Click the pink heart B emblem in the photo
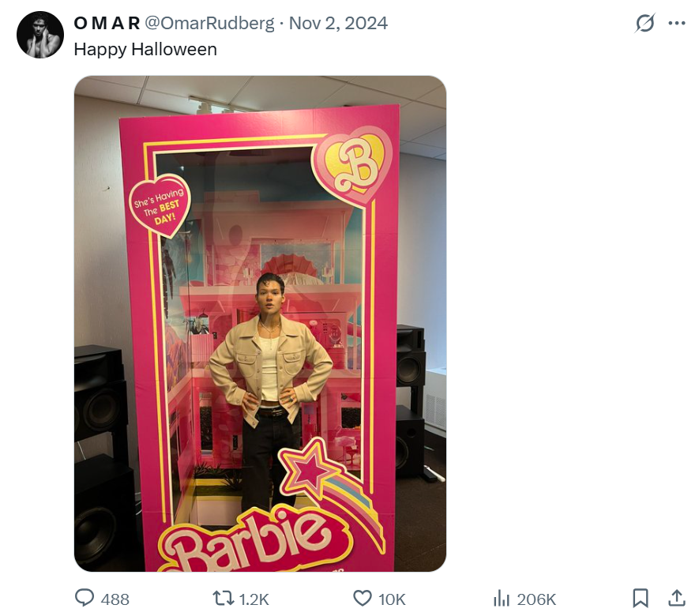The width and height of the screenshot is (699, 616). pyautogui.click(x=355, y=165)
